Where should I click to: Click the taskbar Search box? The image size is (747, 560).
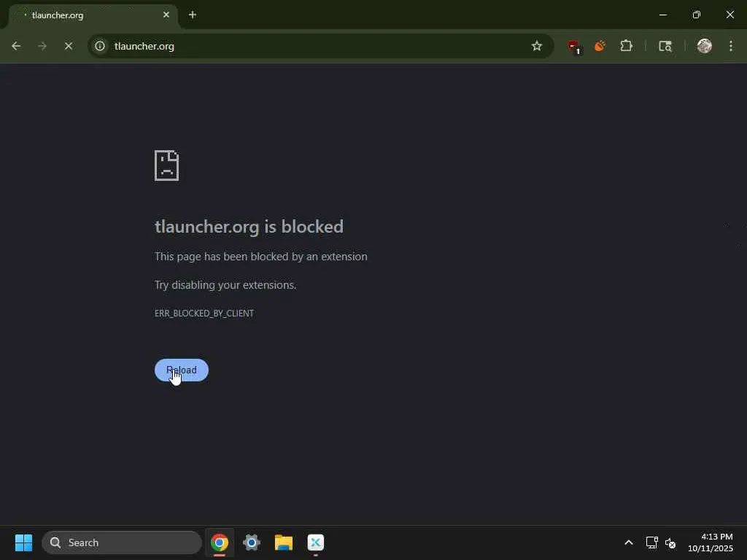pyautogui.click(x=122, y=542)
